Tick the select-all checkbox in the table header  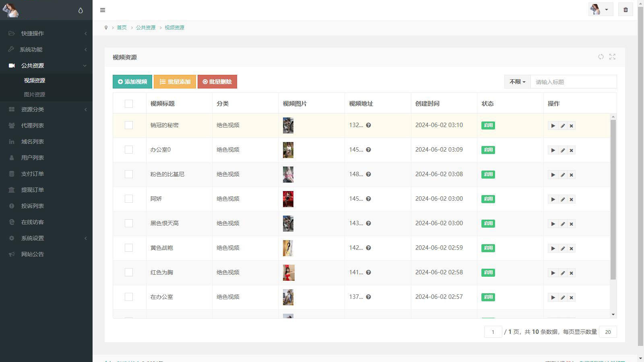(129, 104)
